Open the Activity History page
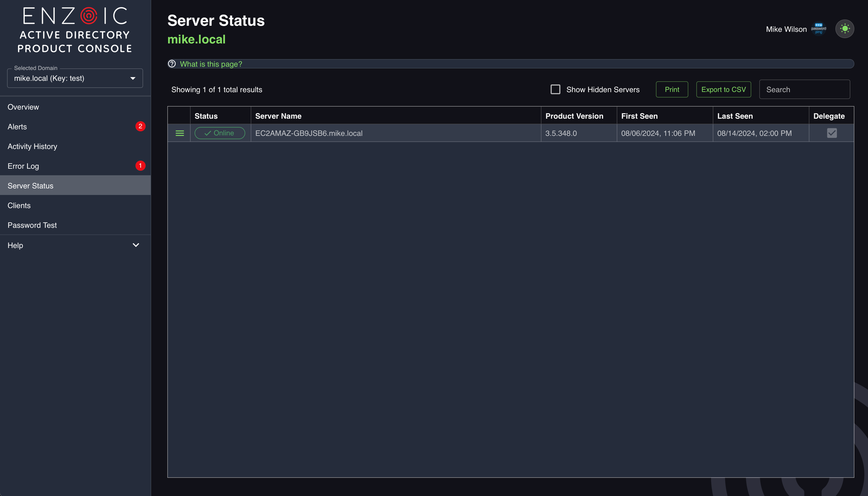This screenshot has height=496, width=868. (32, 147)
